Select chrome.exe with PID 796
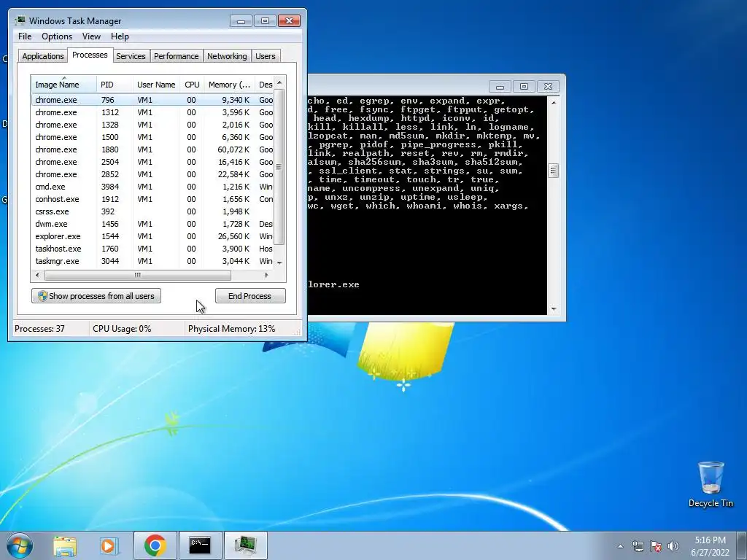The height and width of the screenshot is (560, 747). [x=153, y=100]
